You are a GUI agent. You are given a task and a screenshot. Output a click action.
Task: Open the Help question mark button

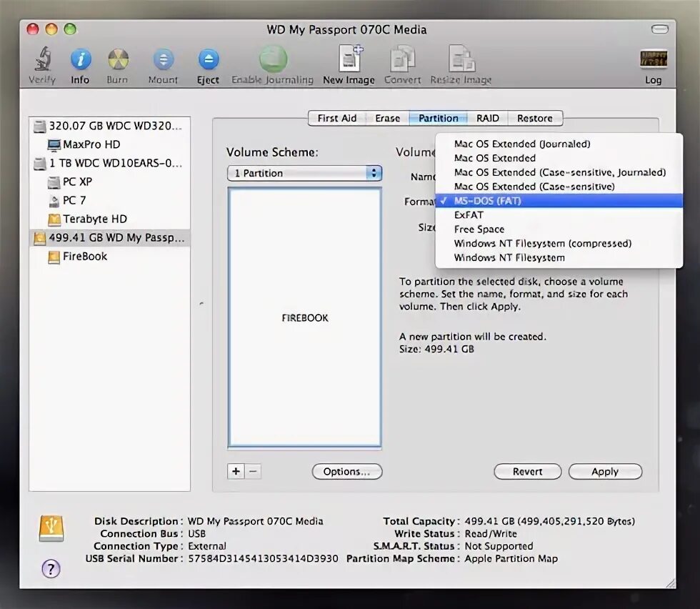[51, 569]
